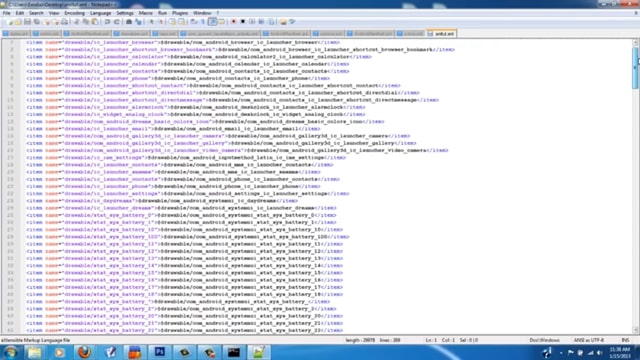Click the ic_launcher_alarmclock item line
Viewport: 640px width, 360px height.
click(196, 107)
